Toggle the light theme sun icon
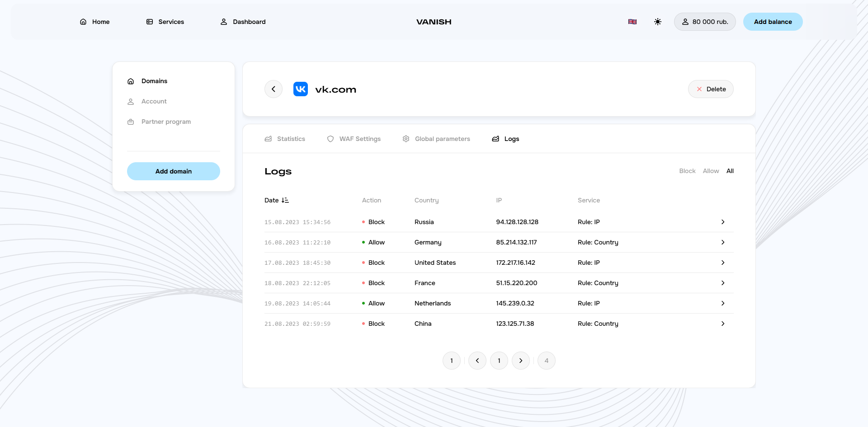 658,22
